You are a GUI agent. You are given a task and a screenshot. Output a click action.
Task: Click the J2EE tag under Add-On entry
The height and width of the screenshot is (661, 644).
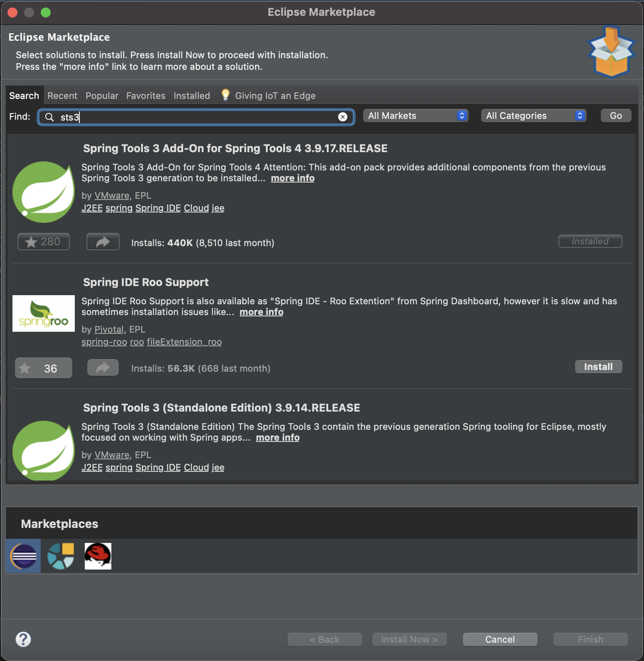coord(92,208)
